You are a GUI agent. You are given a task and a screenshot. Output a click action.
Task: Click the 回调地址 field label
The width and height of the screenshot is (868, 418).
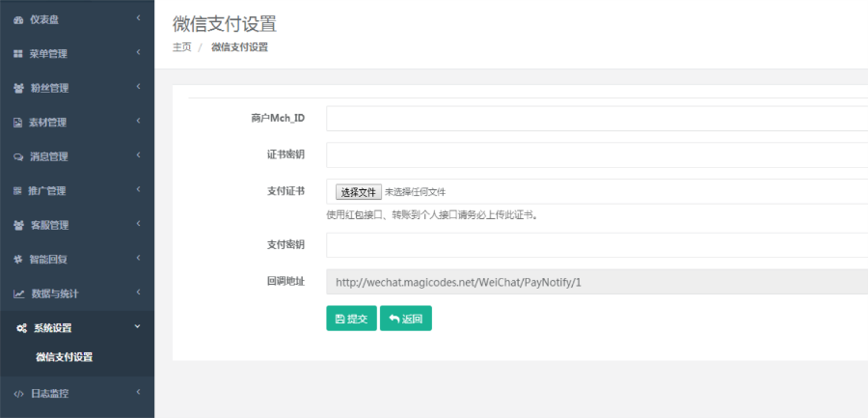click(285, 282)
